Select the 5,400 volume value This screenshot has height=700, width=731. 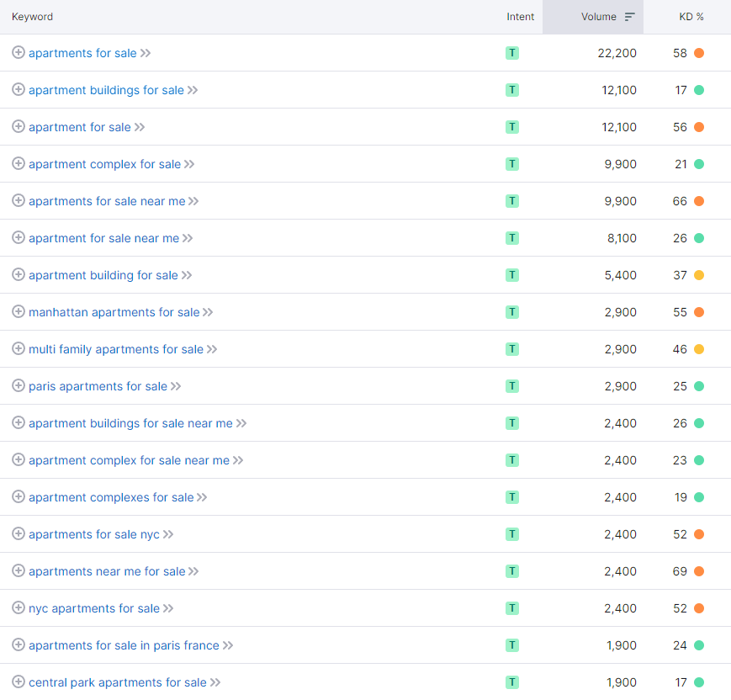coord(621,275)
